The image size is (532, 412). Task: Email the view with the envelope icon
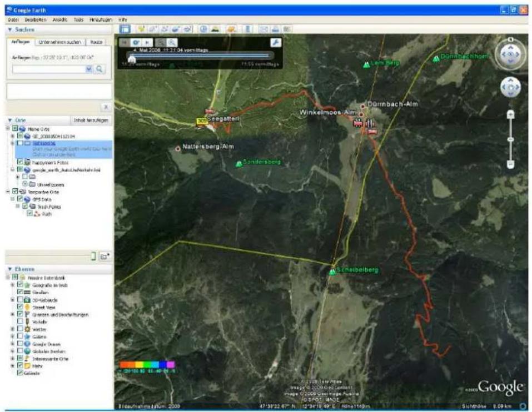click(x=263, y=29)
